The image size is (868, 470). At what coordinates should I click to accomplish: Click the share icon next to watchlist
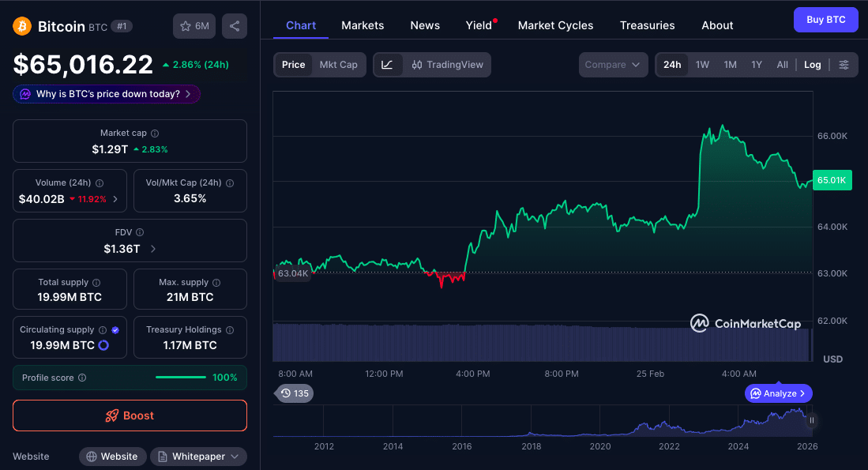coord(234,26)
